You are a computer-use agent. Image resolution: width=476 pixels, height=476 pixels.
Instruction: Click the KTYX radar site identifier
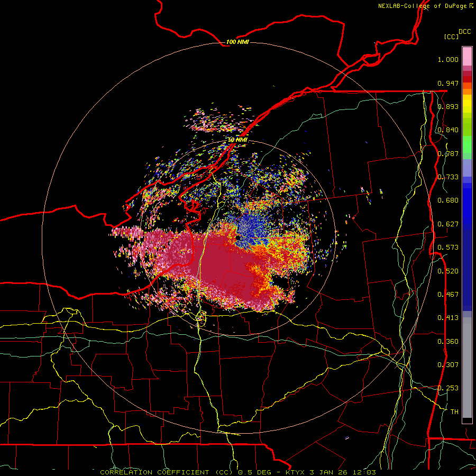coord(296,472)
